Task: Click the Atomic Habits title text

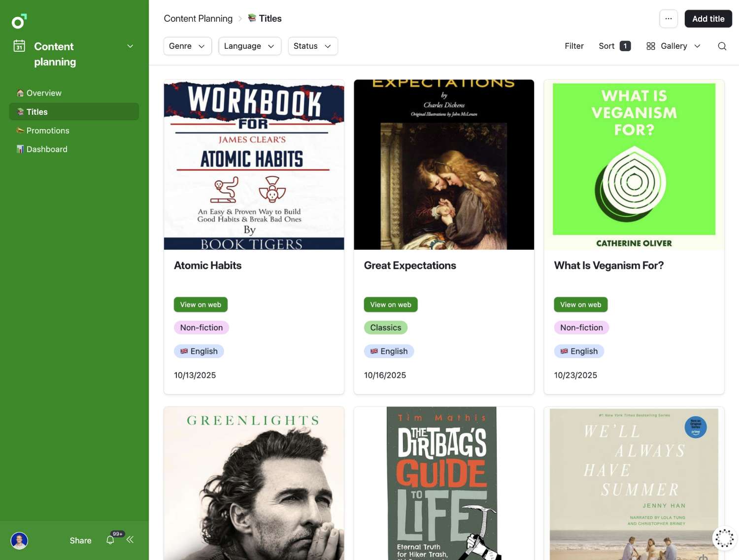Action: [207, 265]
